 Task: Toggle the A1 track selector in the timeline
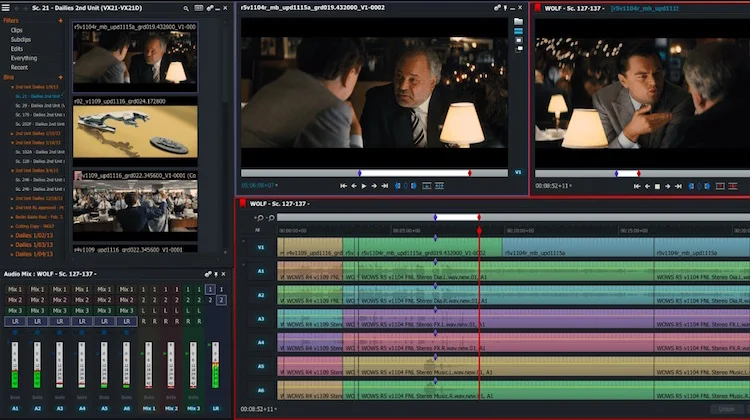pyautogui.click(x=261, y=271)
